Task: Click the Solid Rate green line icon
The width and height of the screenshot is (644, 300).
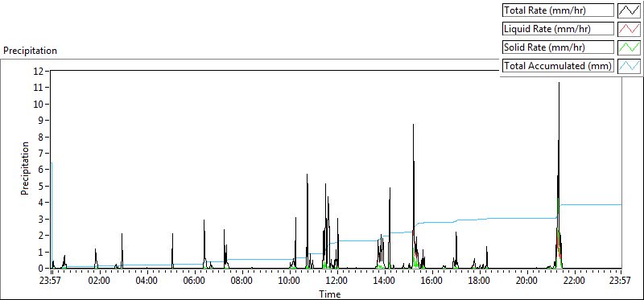Action: tap(630, 47)
